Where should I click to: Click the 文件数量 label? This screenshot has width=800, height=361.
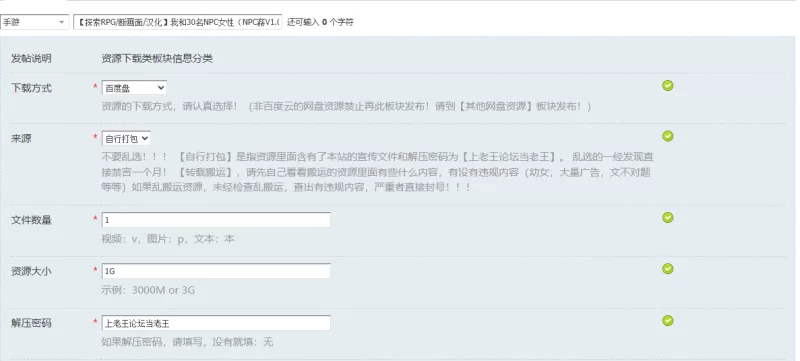tap(31, 220)
